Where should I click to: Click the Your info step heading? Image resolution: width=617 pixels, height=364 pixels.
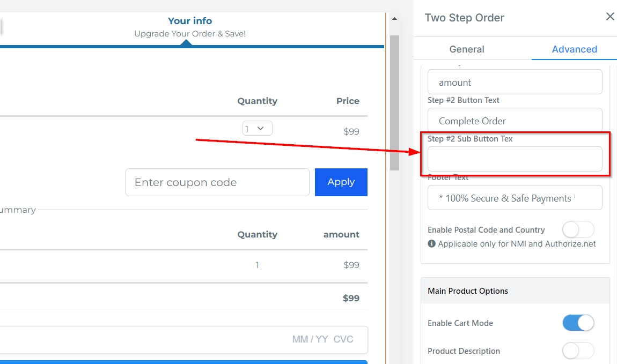tap(190, 21)
